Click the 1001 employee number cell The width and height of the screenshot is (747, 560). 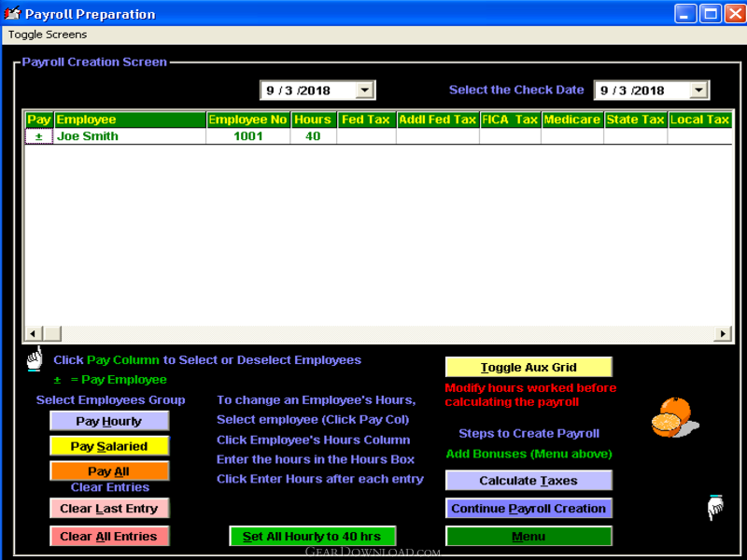coord(248,136)
